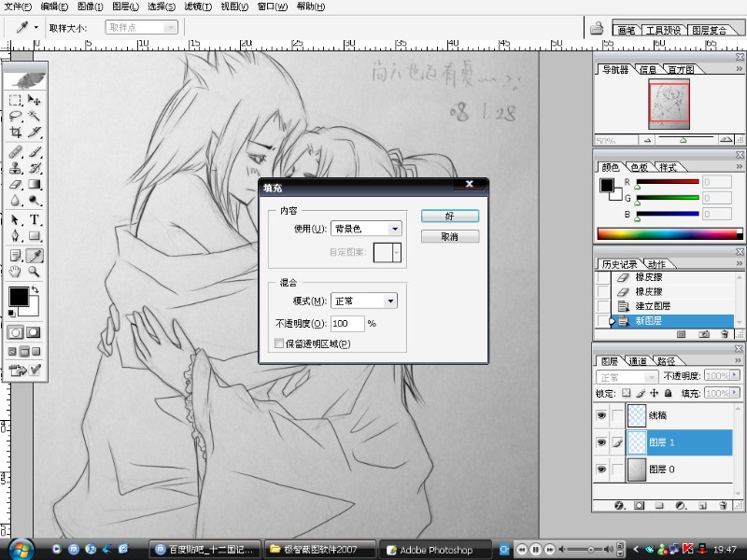Toggle visibility of 图层 1
Screen dimensions: 747x560
(601, 442)
